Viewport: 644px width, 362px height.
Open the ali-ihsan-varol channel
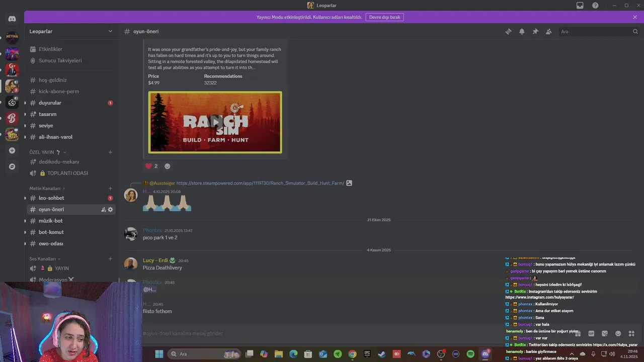pyautogui.click(x=71, y=137)
